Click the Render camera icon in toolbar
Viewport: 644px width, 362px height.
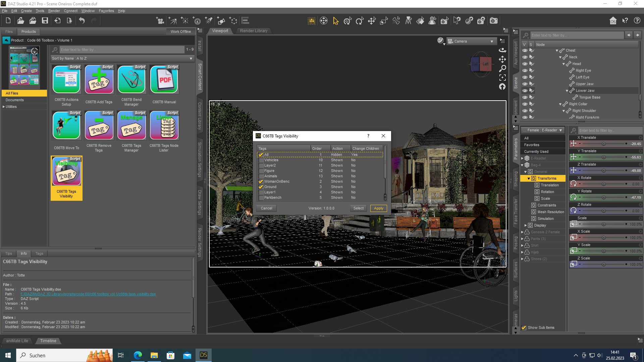tap(494, 21)
